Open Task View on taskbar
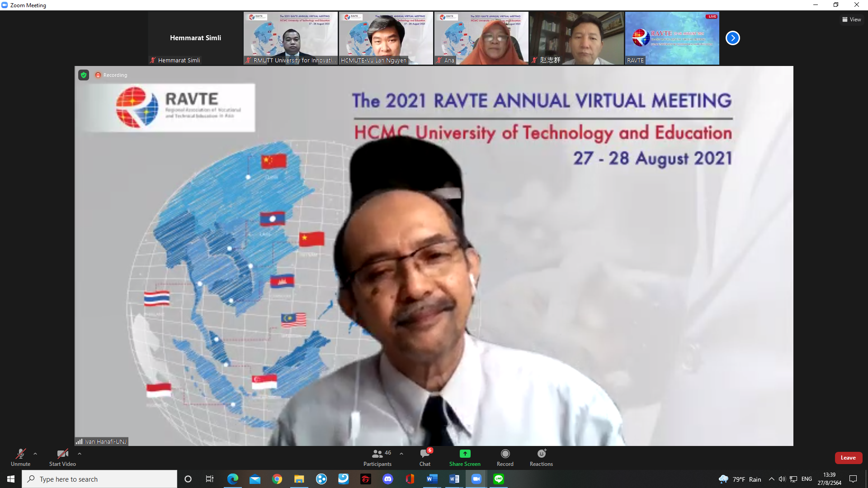Image resolution: width=868 pixels, height=488 pixels. pos(210,479)
